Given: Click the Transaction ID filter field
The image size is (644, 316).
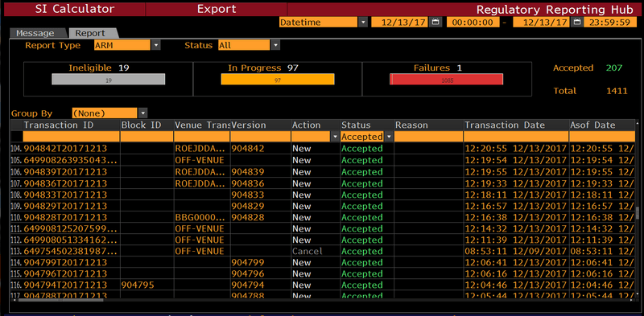Looking at the screenshot, I should click(72, 137).
